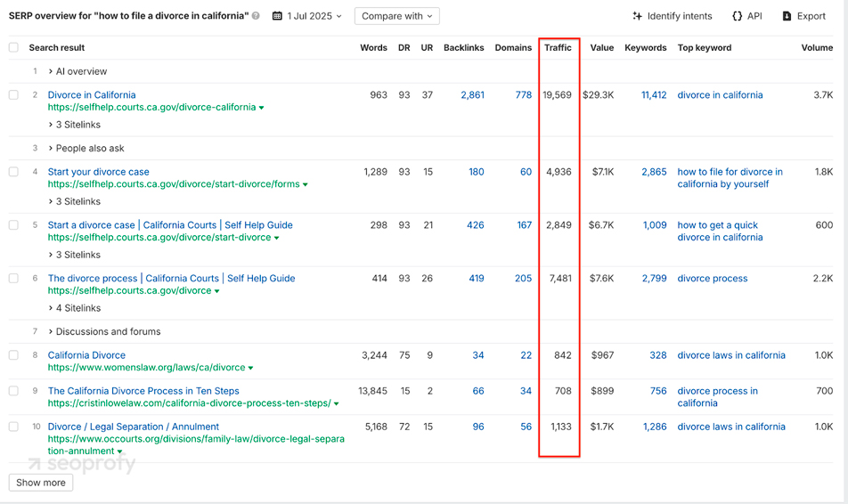Click the calendar icon next to 1 Jul 2025
The image size is (848, 504).
(x=277, y=16)
